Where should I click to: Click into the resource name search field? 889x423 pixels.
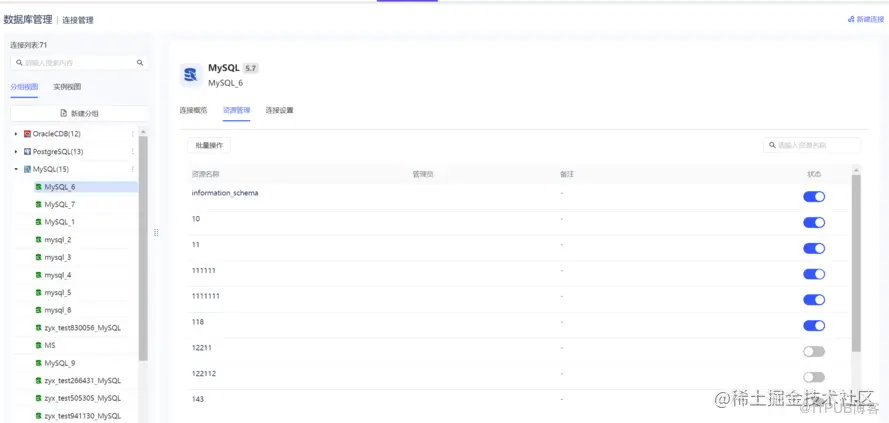812,145
